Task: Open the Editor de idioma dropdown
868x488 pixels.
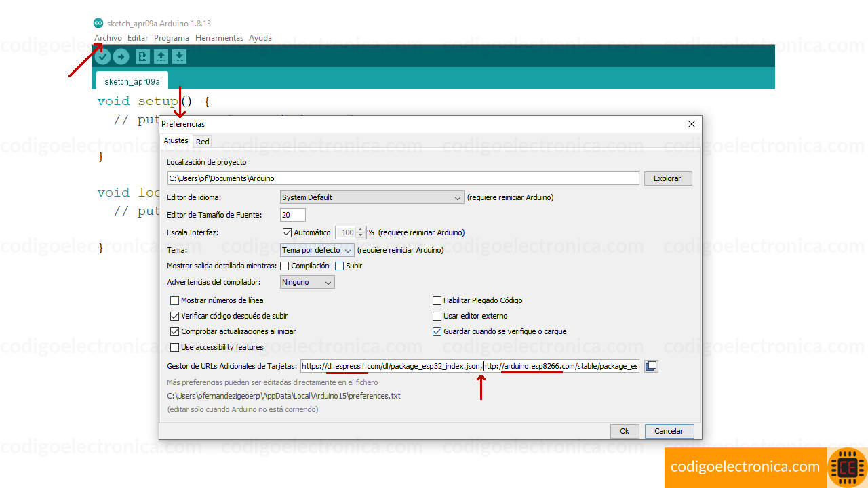Action: (x=372, y=197)
